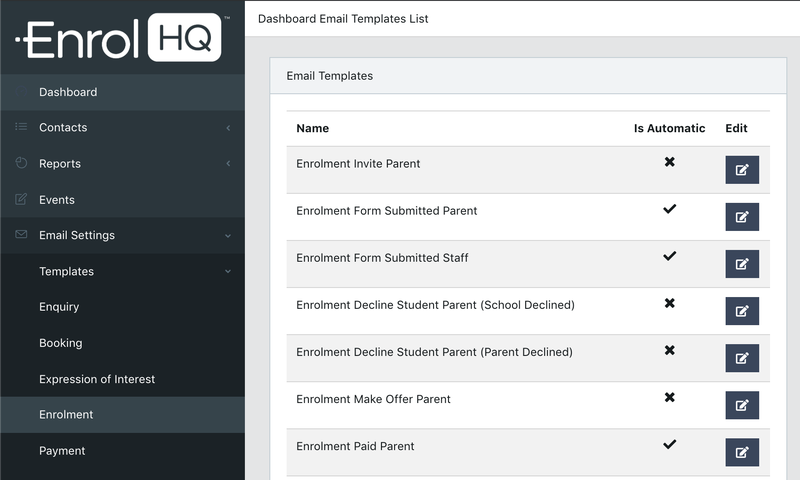Edit the Enrolment Form Submitted Staff template
The height and width of the screenshot is (480, 800).
pos(741,264)
